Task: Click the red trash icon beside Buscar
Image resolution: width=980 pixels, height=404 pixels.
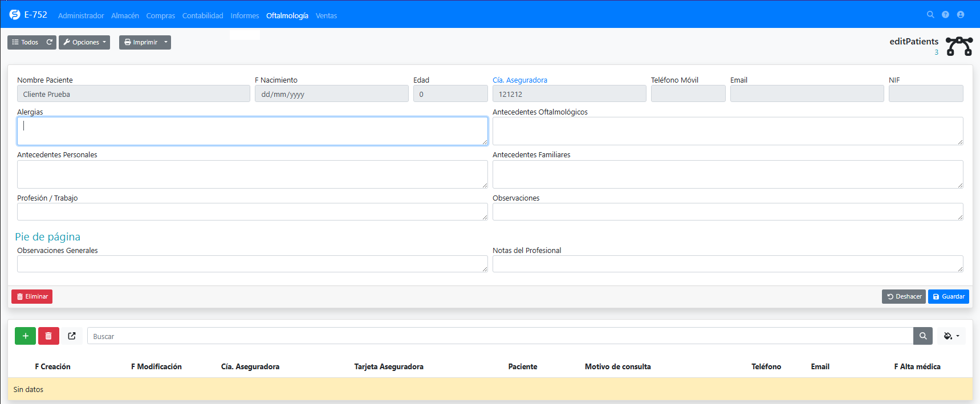Action: click(48, 336)
